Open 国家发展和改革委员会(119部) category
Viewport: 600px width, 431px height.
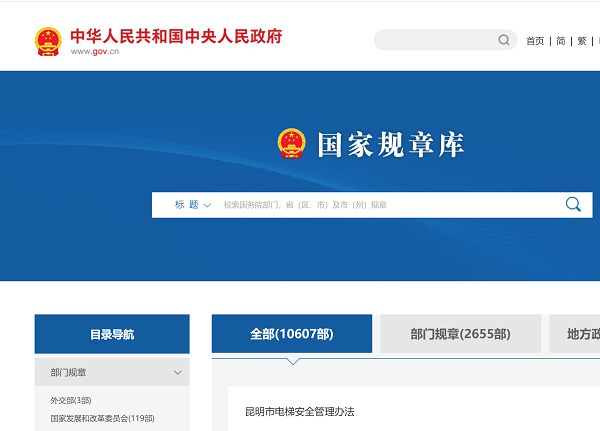(x=102, y=418)
